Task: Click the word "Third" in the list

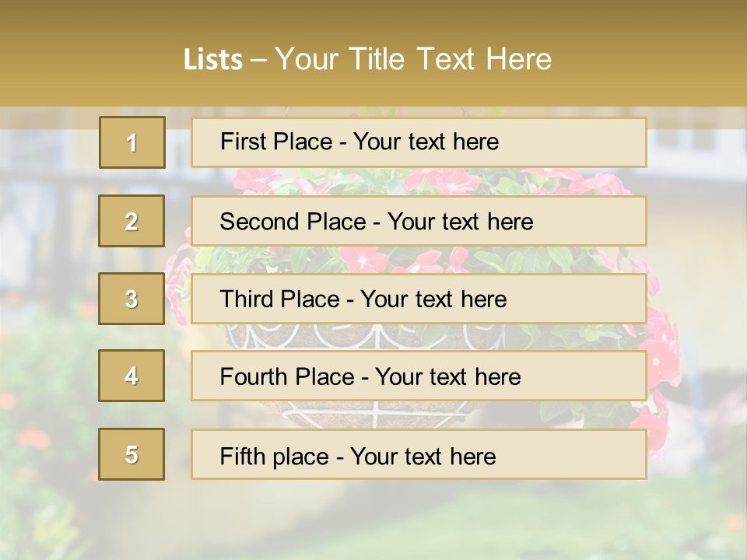Action: pyautogui.click(x=247, y=299)
